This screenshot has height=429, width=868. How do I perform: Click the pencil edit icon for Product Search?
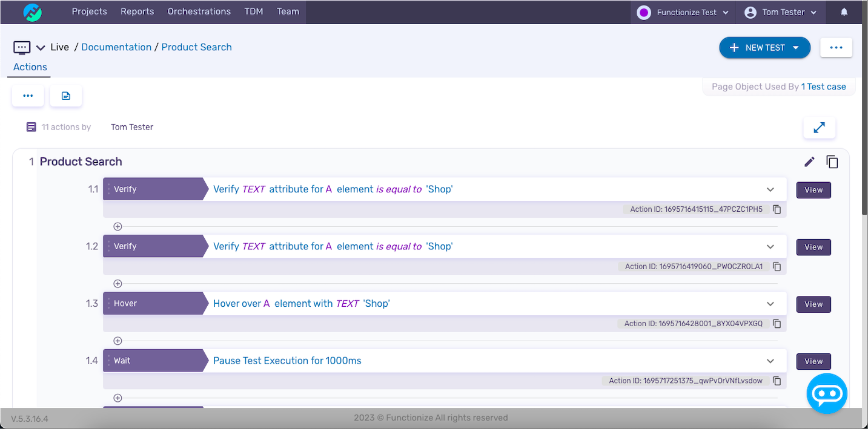click(x=809, y=162)
